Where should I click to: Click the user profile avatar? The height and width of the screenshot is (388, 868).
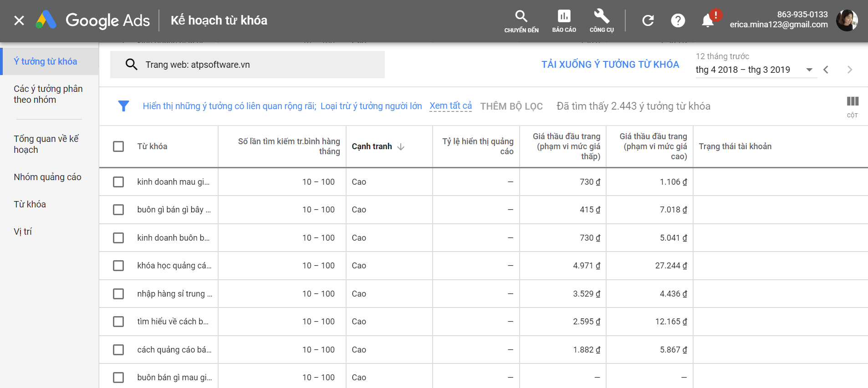[847, 20]
